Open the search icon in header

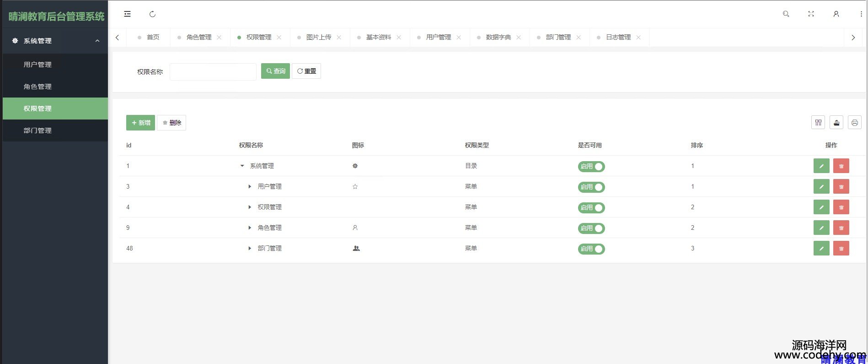click(x=786, y=14)
